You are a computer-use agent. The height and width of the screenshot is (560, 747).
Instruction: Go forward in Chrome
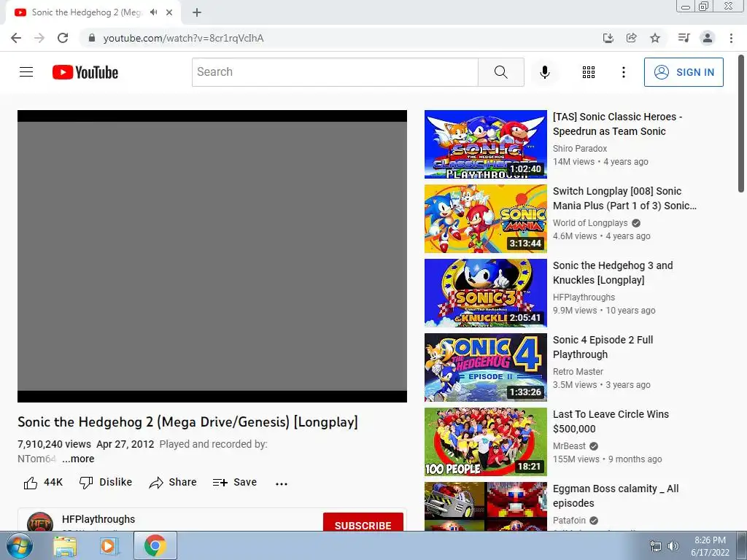coord(39,38)
